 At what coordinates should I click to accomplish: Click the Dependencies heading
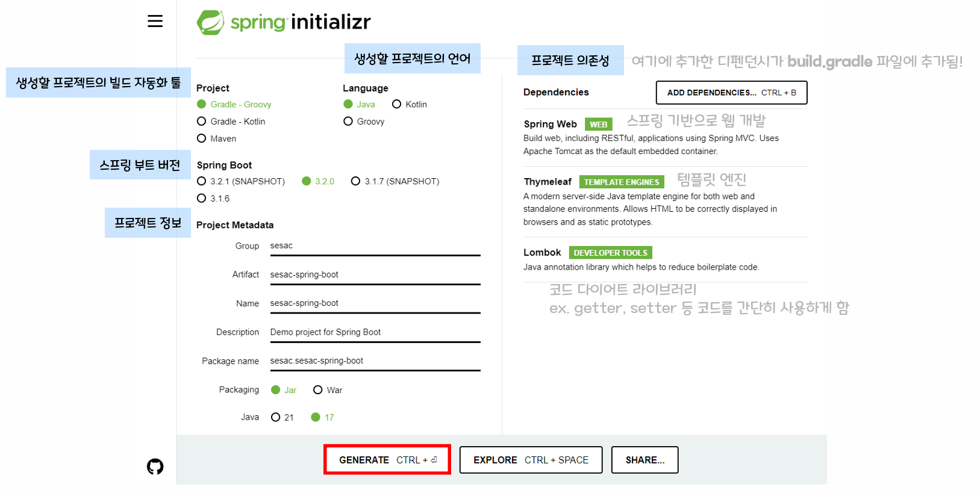(x=556, y=92)
